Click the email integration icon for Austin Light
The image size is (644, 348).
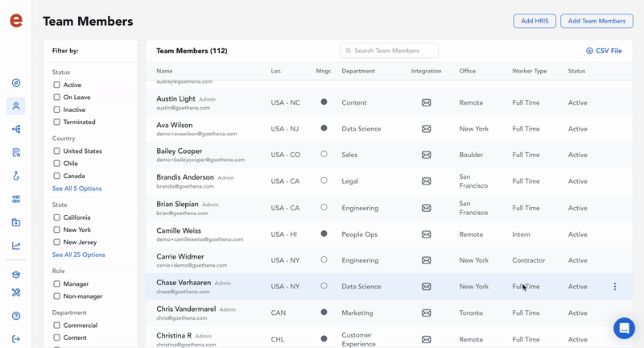(x=427, y=102)
